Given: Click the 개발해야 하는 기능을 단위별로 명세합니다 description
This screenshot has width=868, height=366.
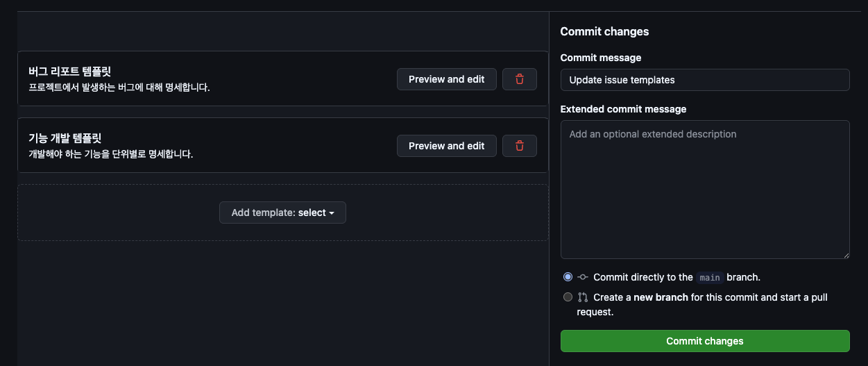Looking at the screenshot, I should pos(111,154).
